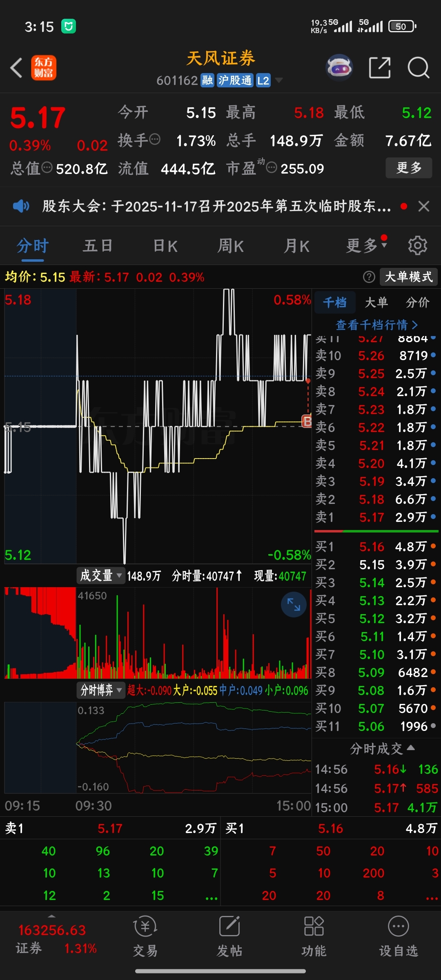Expand the 证券 index bar arrow

(51, 916)
